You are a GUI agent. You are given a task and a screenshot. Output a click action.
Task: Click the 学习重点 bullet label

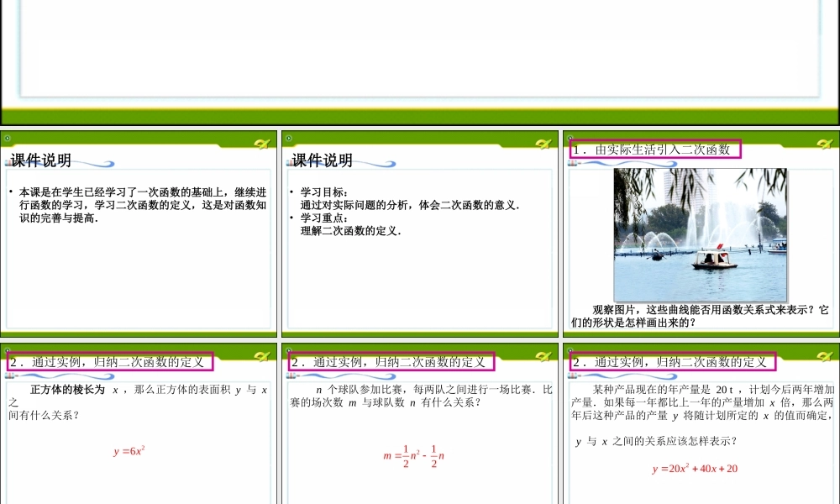pyautogui.click(x=323, y=218)
